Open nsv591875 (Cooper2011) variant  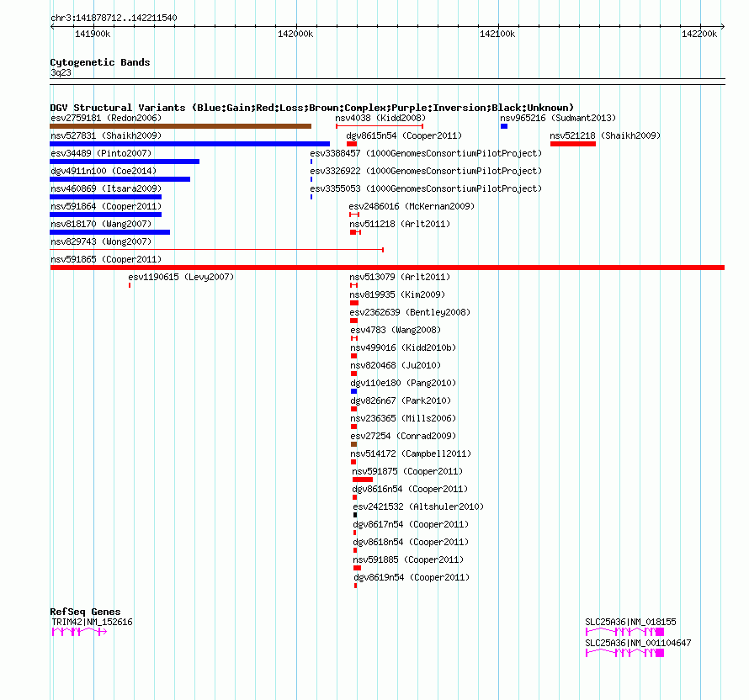pos(407,471)
